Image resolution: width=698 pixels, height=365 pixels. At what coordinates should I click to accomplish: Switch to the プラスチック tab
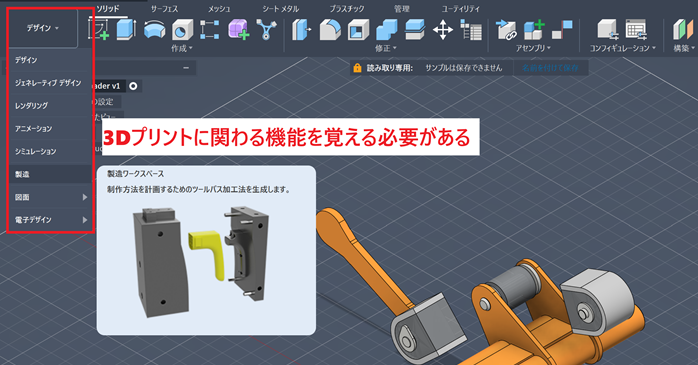pyautogui.click(x=347, y=9)
